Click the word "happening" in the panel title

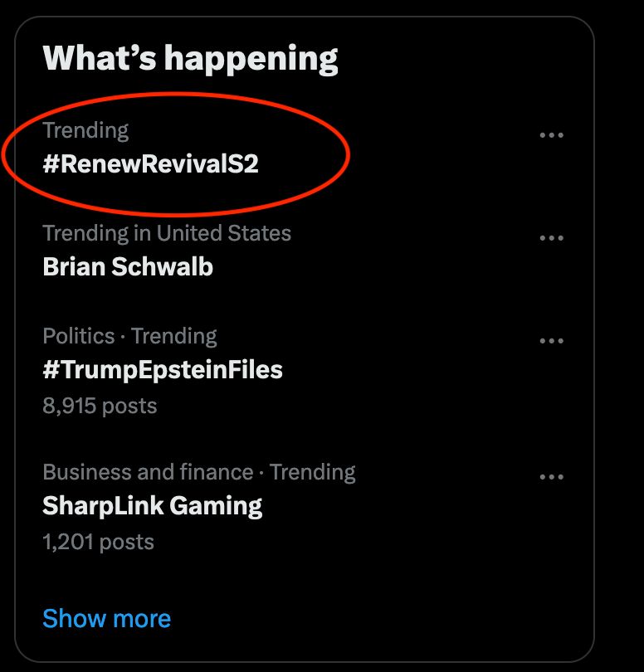(x=251, y=58)
